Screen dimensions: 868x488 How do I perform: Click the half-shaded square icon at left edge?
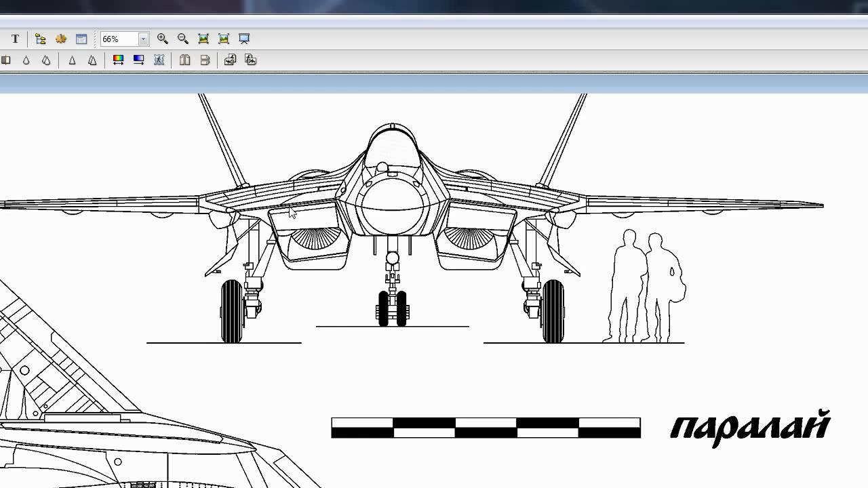click(x=5, y=60)
